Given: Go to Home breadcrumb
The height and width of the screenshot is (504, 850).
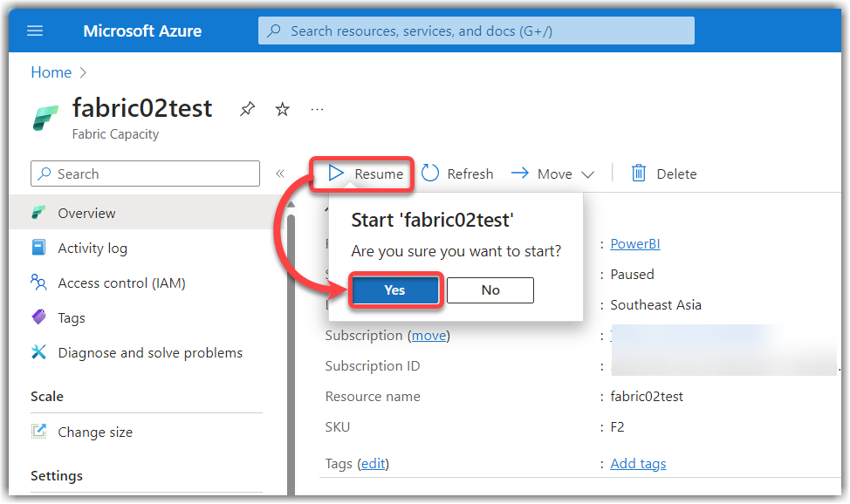Looking at the screenshot, I should (51, 72).
